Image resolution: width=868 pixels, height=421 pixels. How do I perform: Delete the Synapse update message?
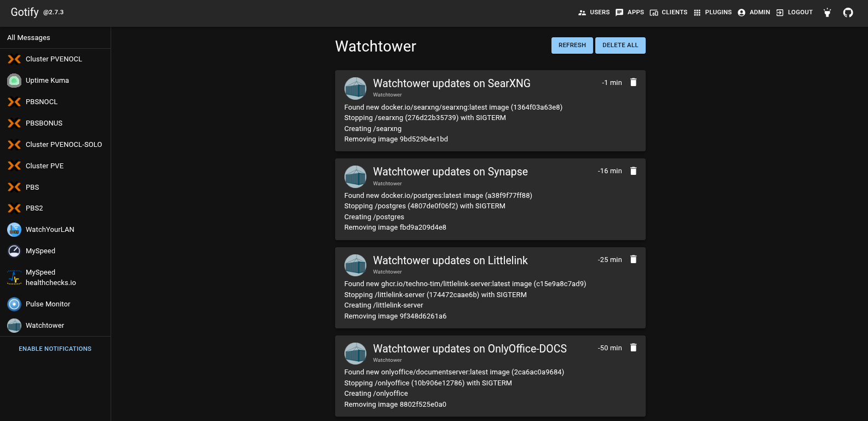click(x=633, y=171)
